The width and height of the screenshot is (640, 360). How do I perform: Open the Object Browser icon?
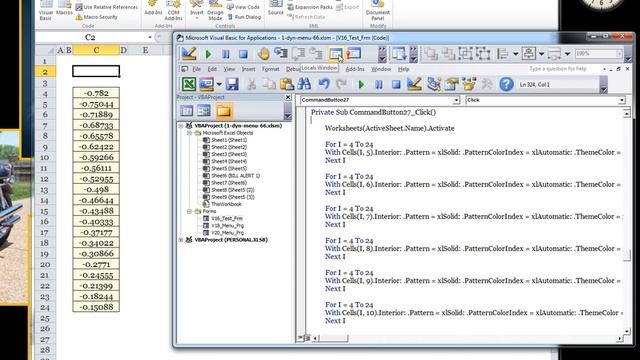pyautogui.click(x=469, y=84)
